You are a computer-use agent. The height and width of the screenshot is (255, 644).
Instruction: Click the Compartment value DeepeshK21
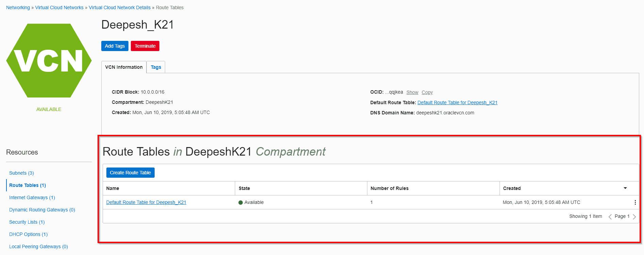[x=159, y=102]
